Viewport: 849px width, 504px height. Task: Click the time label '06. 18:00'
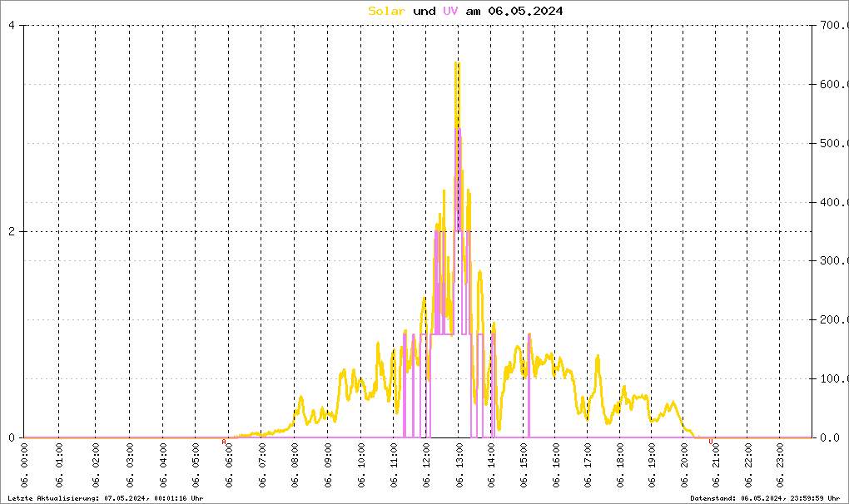(x=620, y=466)
